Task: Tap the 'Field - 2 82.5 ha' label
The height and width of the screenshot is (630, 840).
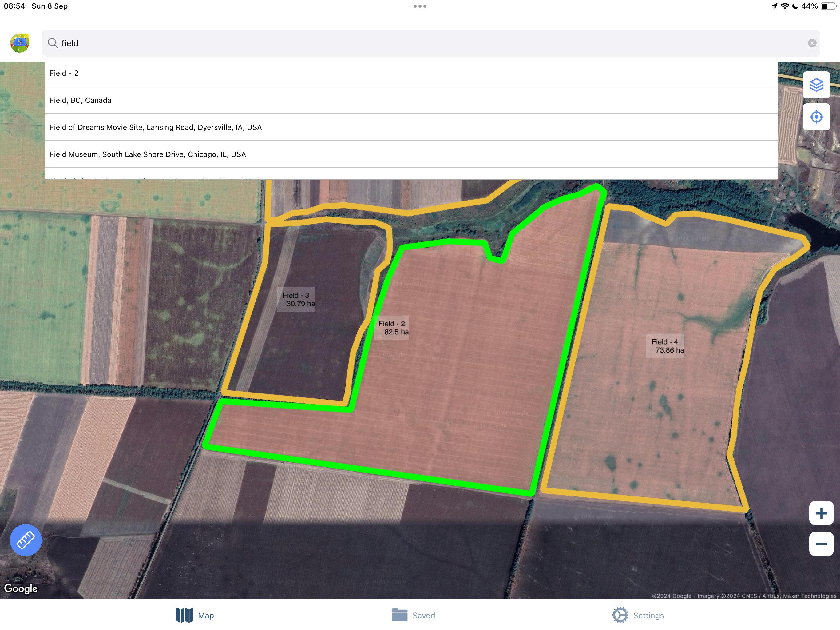Action: 392,328
